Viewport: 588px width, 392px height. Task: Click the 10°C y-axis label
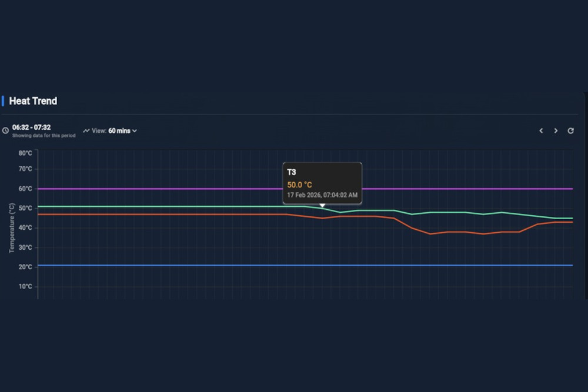click(25, 287)
